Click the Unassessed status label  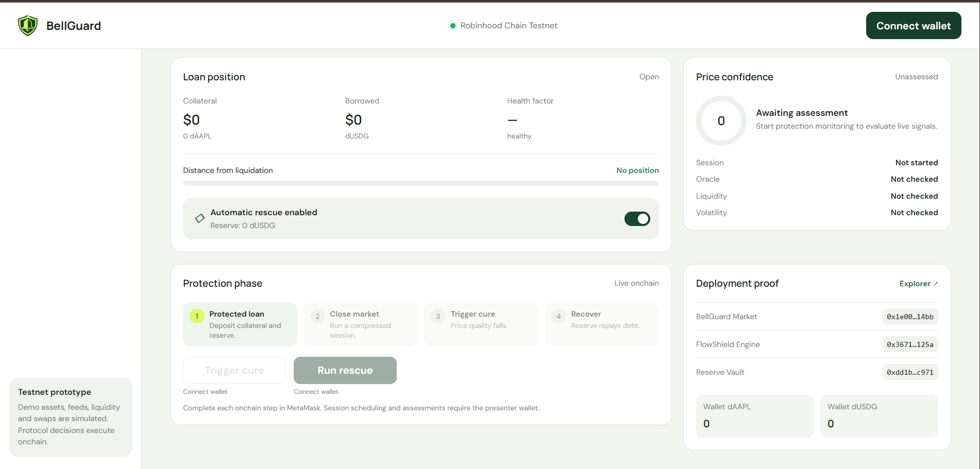916,77
